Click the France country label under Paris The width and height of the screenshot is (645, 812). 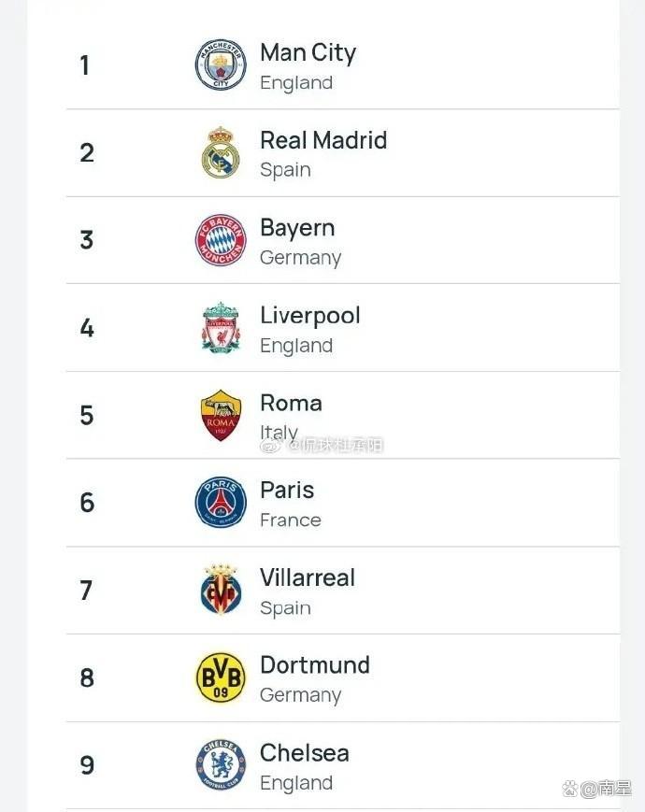[290, 520]
